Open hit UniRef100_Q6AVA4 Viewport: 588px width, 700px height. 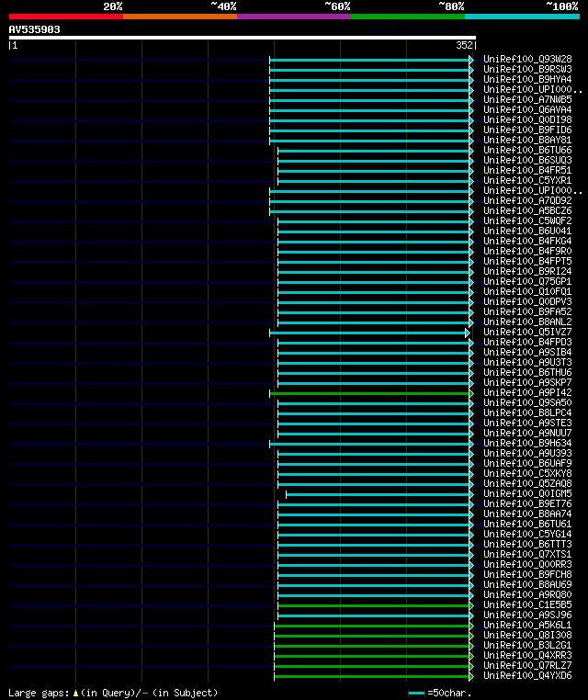[527, 110]
